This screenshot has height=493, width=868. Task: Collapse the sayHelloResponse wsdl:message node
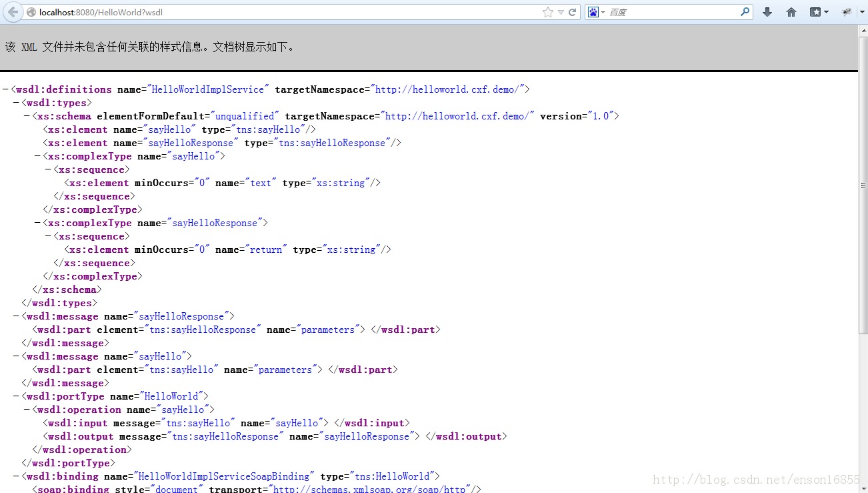tap(16, 316)
